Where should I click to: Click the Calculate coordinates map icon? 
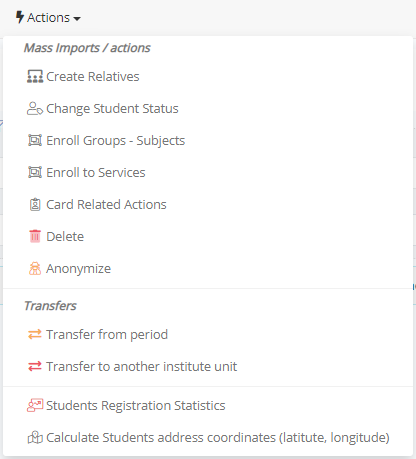(35, 437)
